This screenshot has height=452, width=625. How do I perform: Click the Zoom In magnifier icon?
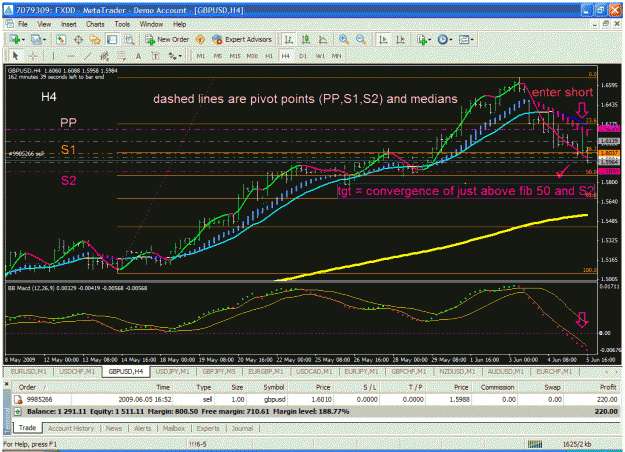344,39
